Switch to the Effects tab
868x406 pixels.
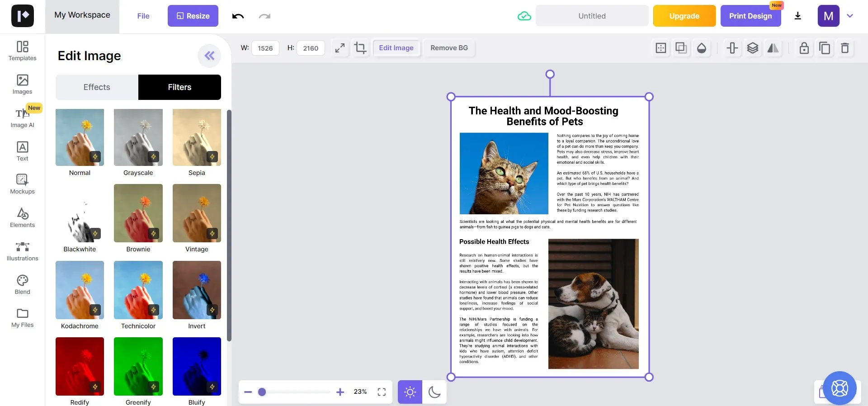[x=97, y=87]
